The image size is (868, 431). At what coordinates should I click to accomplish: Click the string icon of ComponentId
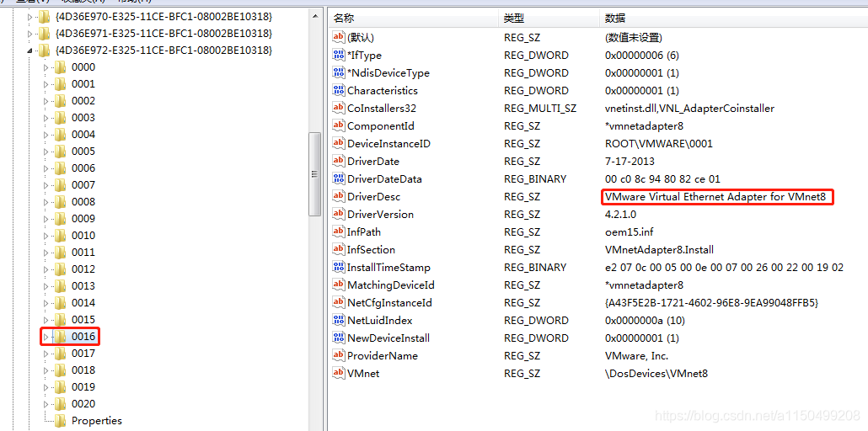(338, 126)
